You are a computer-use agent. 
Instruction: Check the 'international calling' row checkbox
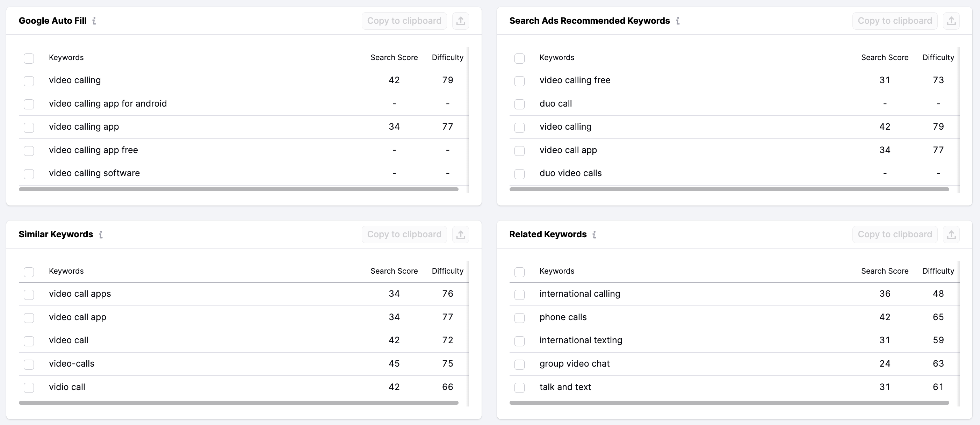[x=520, y=295]
